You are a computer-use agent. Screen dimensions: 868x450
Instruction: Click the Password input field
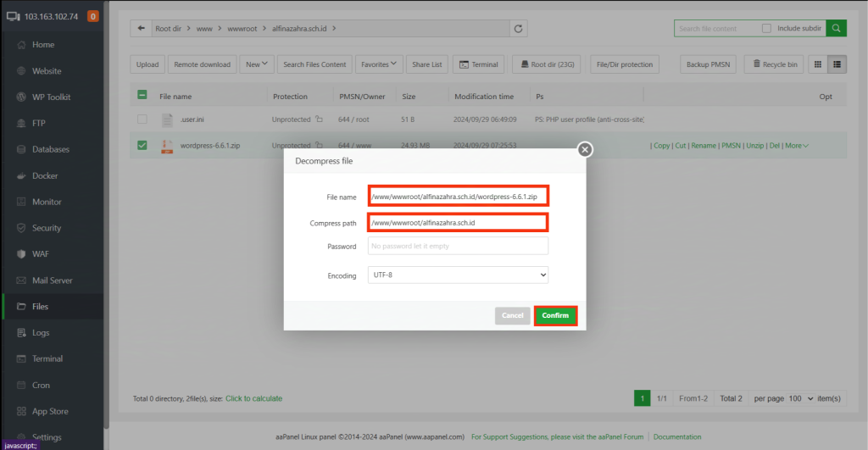pos(458,246)
